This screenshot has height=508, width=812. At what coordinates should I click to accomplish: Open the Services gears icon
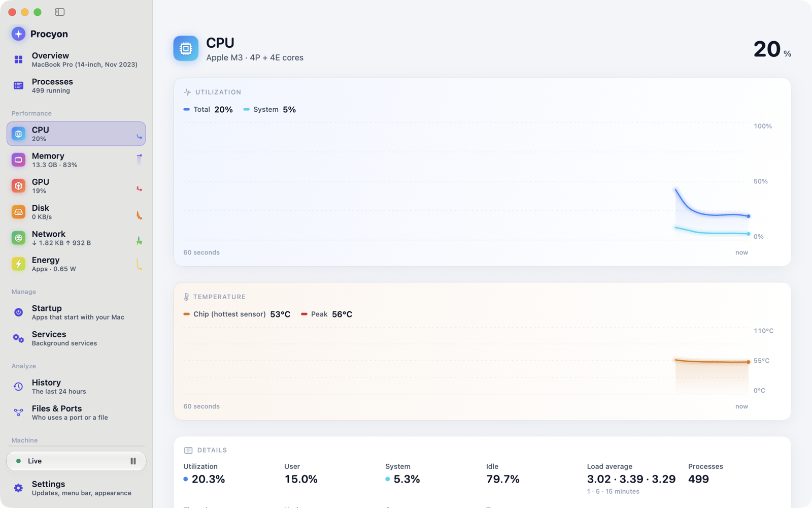18,338
